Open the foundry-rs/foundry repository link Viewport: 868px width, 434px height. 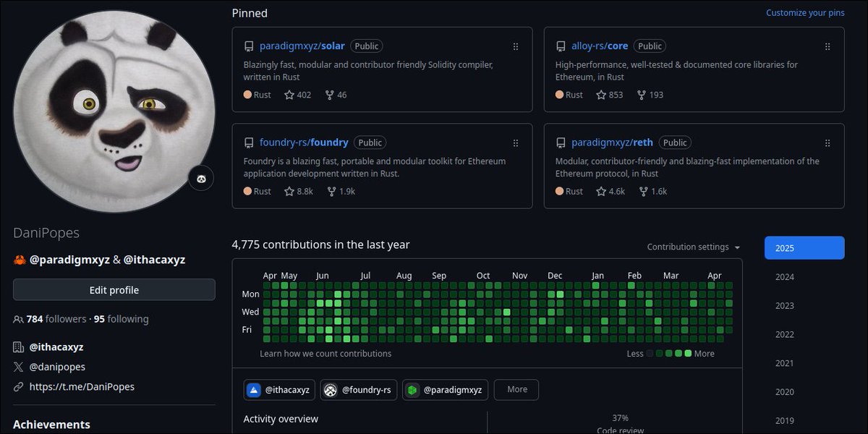(x=304, y=142)
